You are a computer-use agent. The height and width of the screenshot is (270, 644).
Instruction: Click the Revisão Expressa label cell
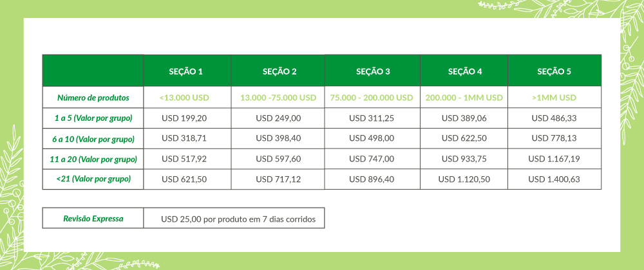pyautogui.click(x=93, y=219)
